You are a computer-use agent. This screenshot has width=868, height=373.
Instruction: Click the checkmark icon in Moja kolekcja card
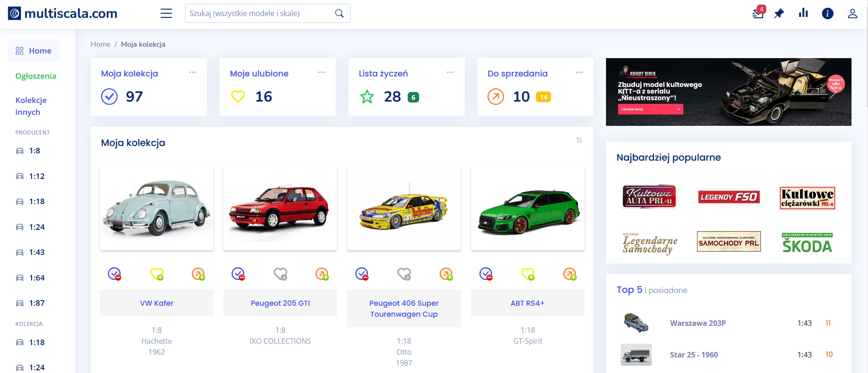click(x=109, y=97)
